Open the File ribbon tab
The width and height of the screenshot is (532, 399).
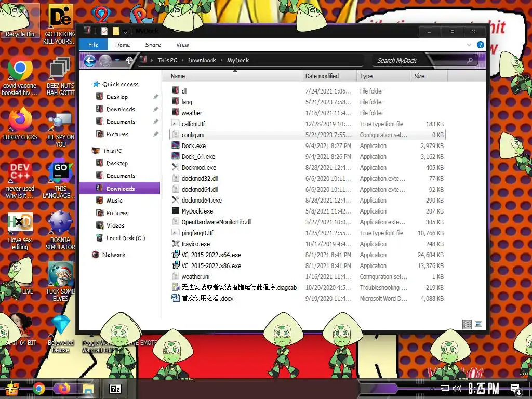point(94,45)
